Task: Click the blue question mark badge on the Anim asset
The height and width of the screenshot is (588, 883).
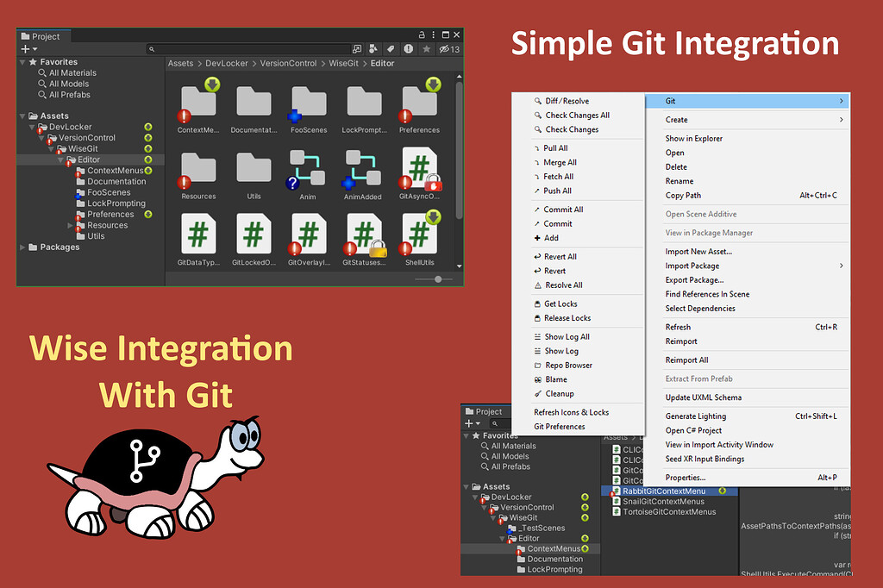Action: [x=293, y=183]
